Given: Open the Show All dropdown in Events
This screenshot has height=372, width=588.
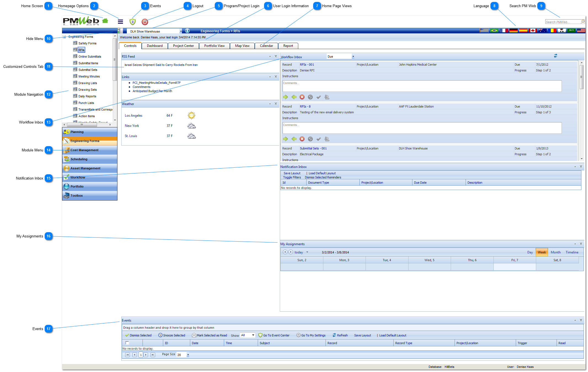Looking at the screenshot, I should (x=253, y=335).
